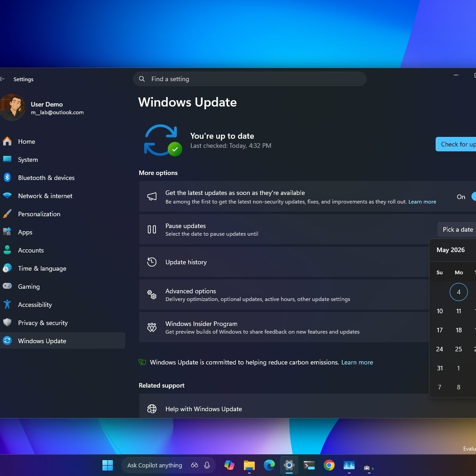The image size is (476, 476).
Task: Click the m_lab@outlook.com account email
Action: pyautogui.click(x=57, y=112)
